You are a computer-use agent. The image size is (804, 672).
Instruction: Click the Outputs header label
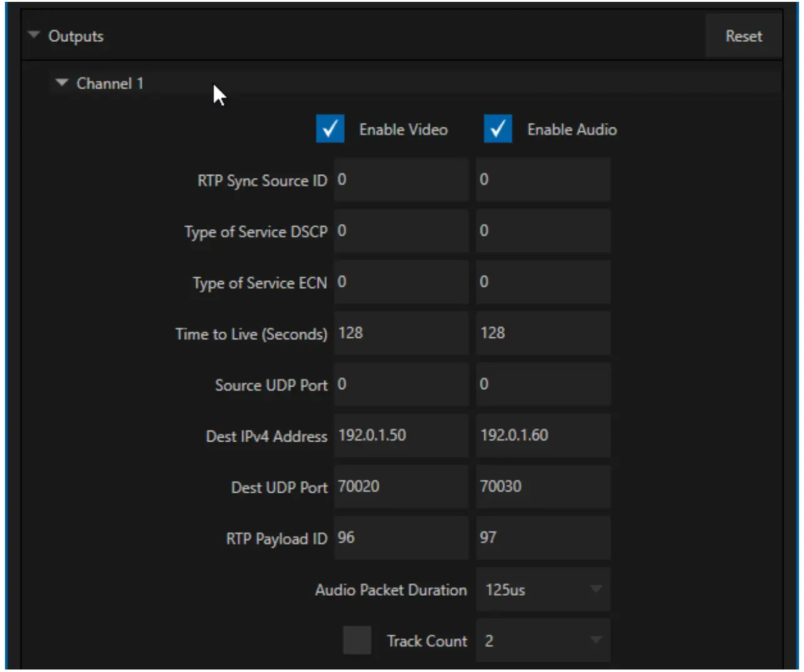tap(75, 36)
